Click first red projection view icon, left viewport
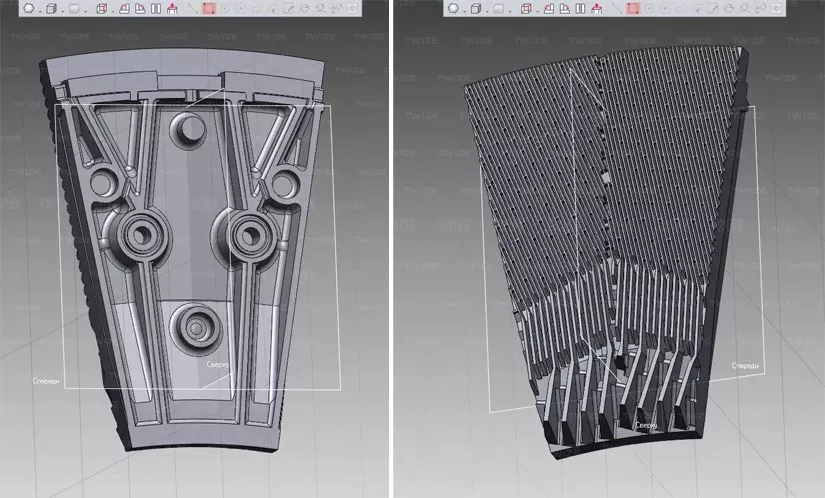Screen dimensions: 825x498 pyautogui.click(x=125, y=8)
